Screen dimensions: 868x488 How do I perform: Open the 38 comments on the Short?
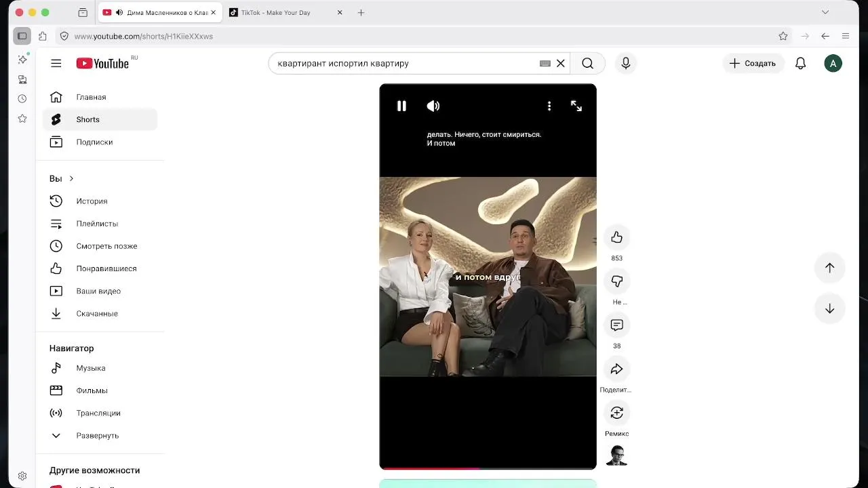[616, 325]
